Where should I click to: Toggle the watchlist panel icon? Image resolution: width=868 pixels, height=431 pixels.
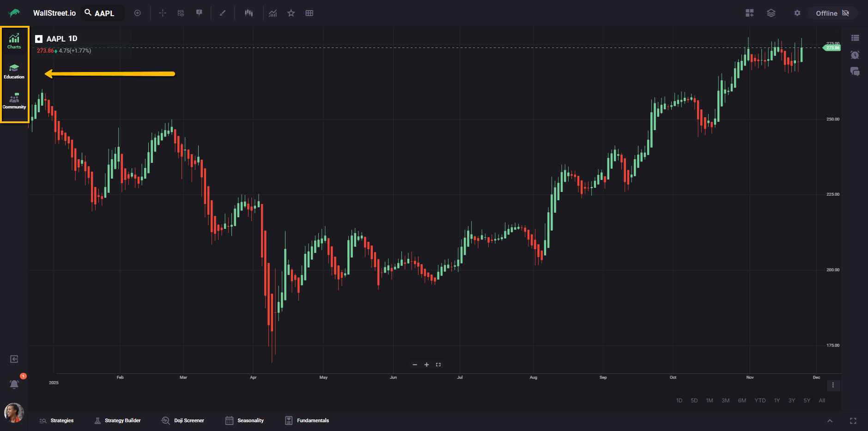click(x=855, y=38)
